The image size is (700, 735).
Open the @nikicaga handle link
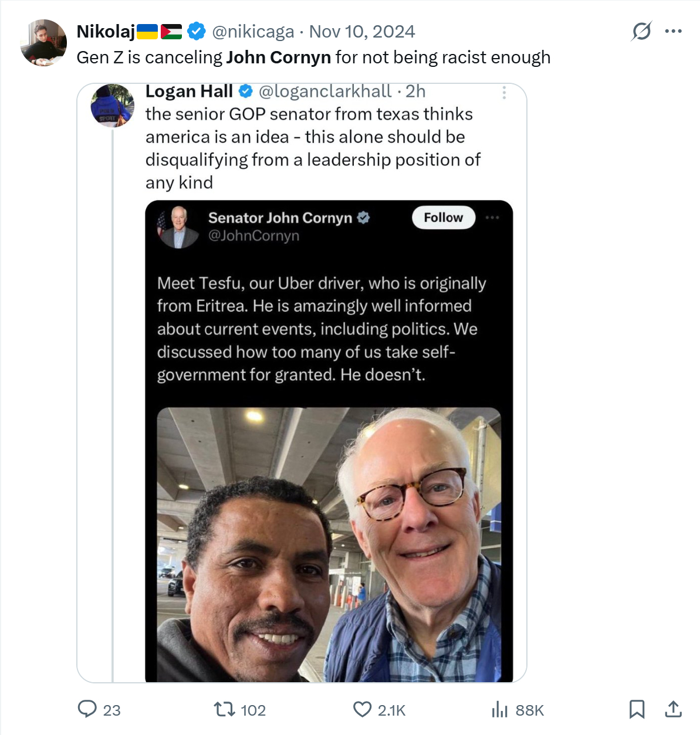point(253,32)
